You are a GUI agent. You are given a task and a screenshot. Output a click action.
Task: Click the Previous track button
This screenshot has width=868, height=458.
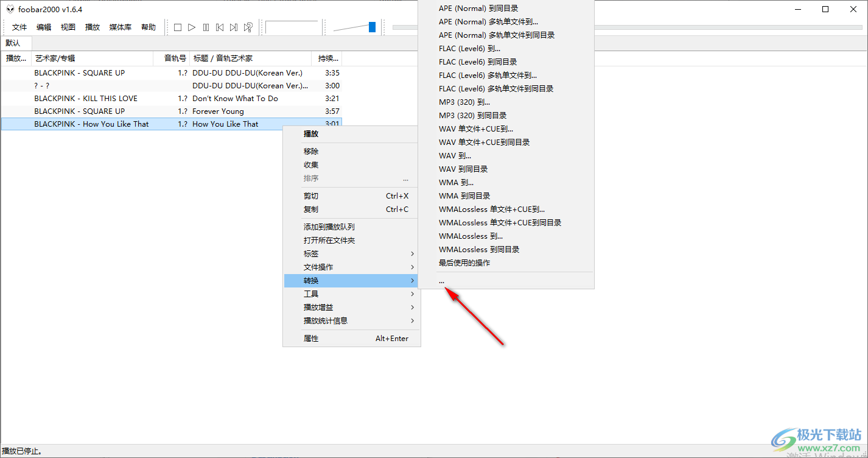(x=220, y=27)
